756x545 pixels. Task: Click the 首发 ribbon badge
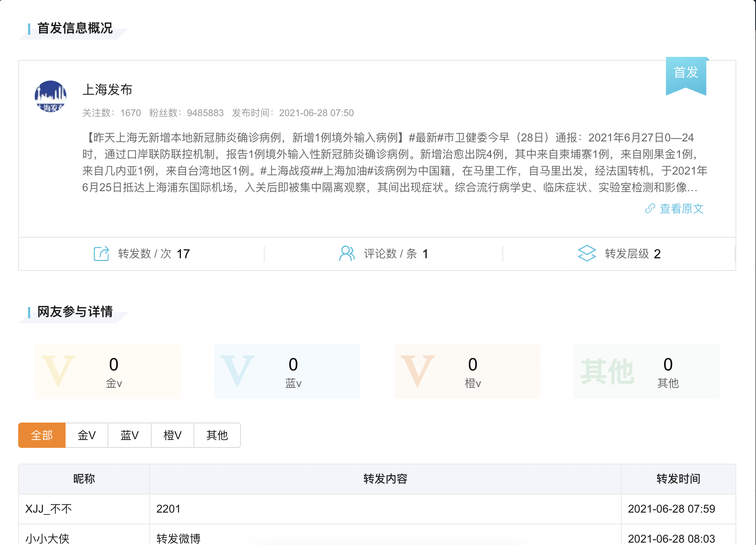tap(686, 73)
